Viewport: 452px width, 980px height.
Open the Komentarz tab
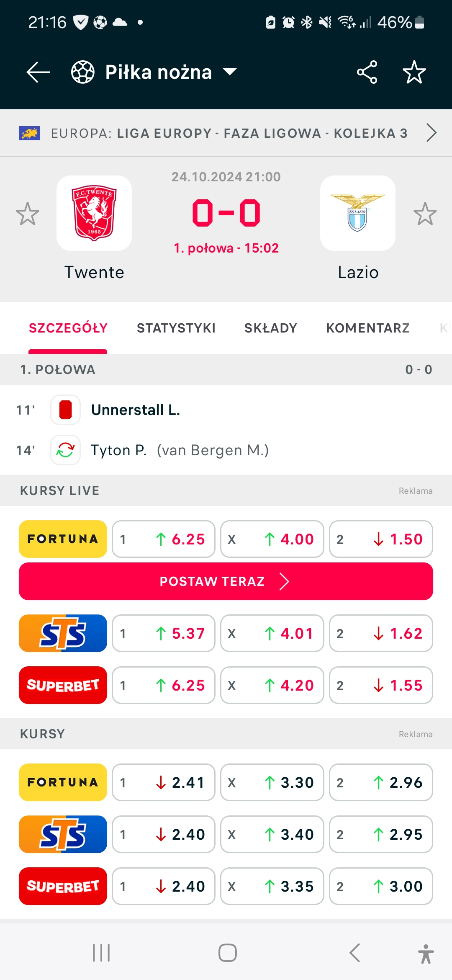click(368, 328)
